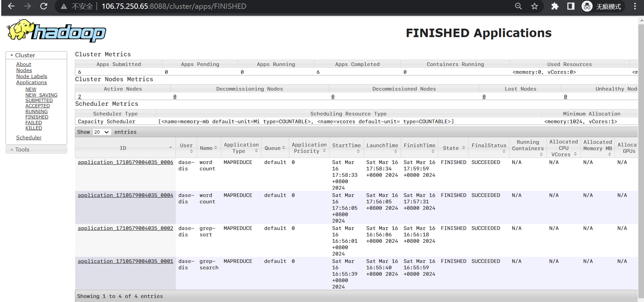
Task: Filter applications by KILLED state
Action: [34, 128]
